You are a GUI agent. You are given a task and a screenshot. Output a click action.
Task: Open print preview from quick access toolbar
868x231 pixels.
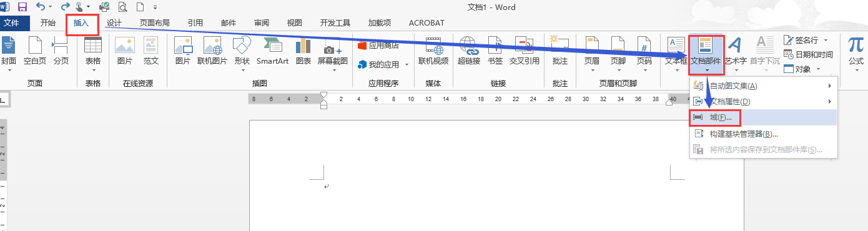click(x=122, y=7)
